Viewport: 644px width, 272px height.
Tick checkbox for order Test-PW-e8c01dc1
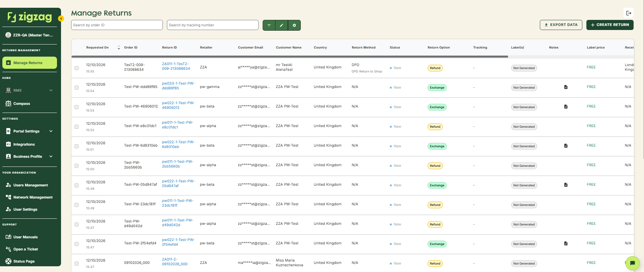77,127
